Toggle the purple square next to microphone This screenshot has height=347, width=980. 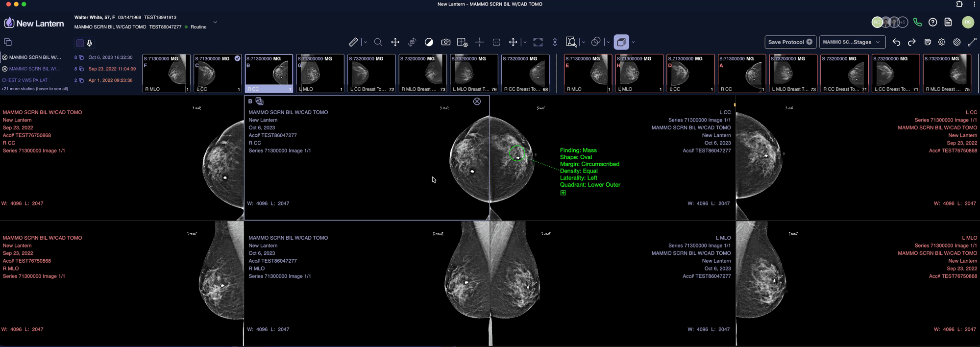click(80, 43)
